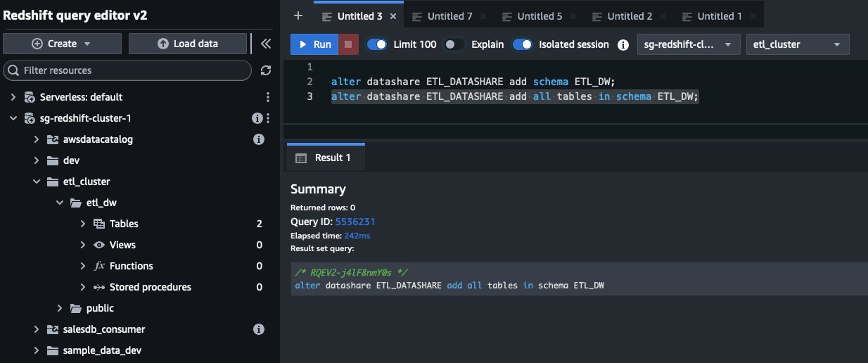Switch to the Untitled 1 tab
This screenshot has height=363, width=868.
[x=720, y=16]
